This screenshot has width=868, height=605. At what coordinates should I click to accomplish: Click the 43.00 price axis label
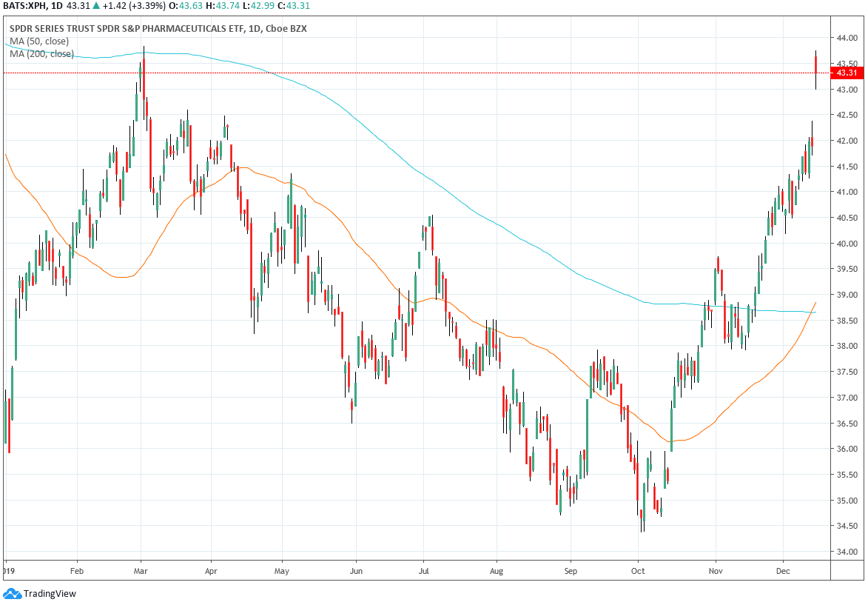click(x=847, y=90)
